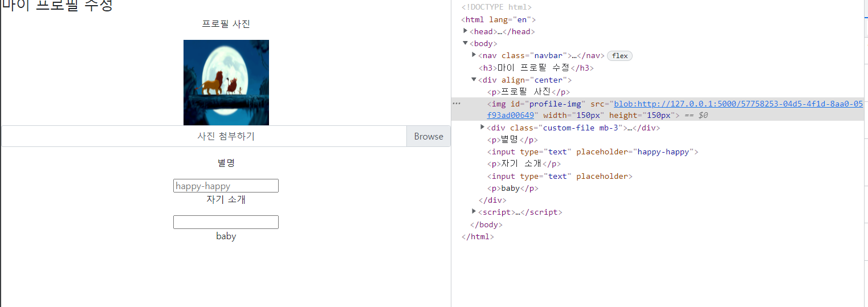Focus the happy-happy nickname input
Image resolution: width=868 pixels, height=307 pixels.
tap(226, 186)
